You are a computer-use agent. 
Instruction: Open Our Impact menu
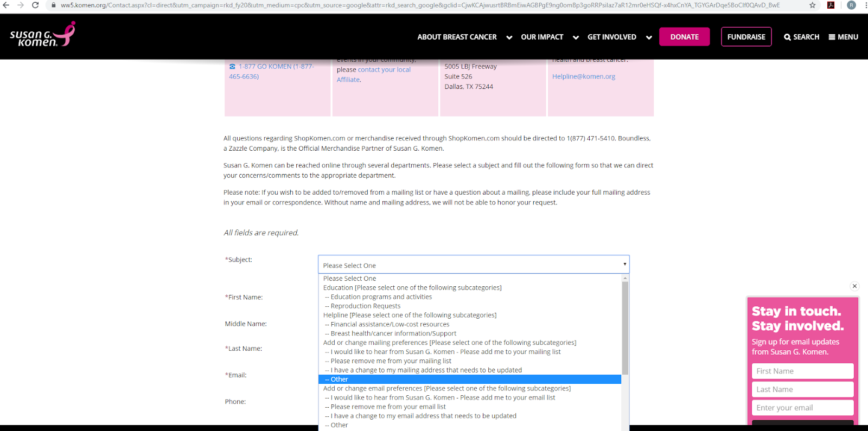point(542,37)
